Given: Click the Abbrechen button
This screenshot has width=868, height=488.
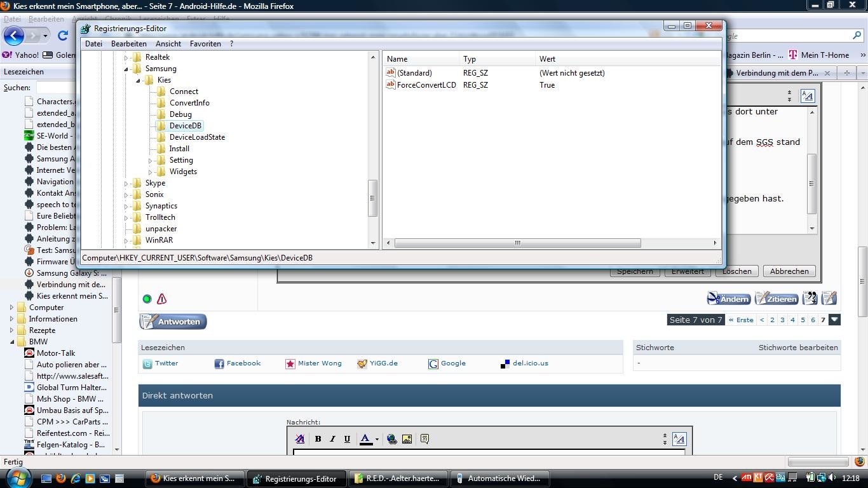Looking at the screenshot, I should (x=789, y=271).
